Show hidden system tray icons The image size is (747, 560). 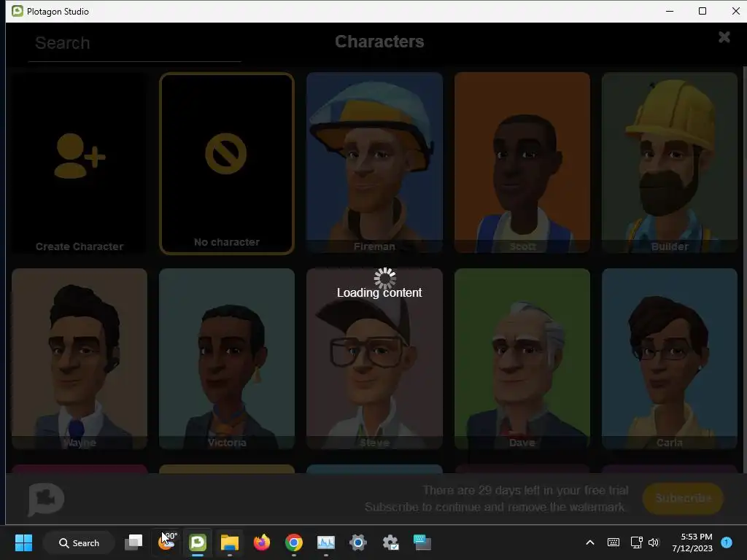point(589,542)
